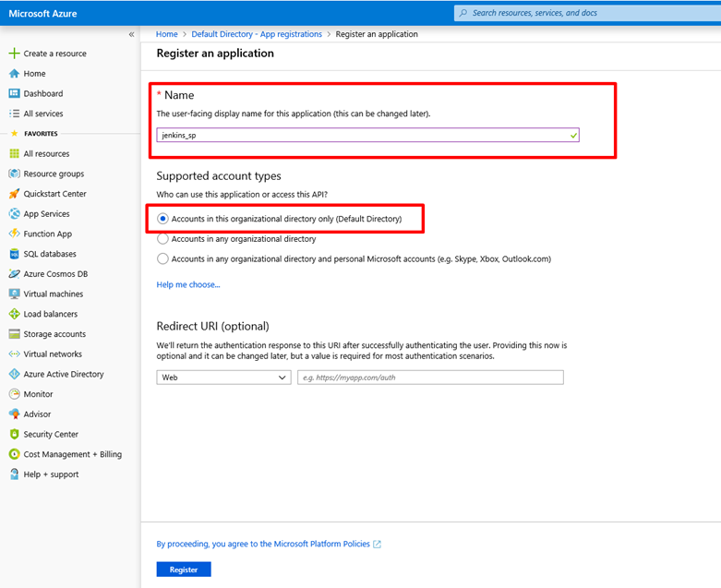
Task: Select the Storage accounts menu entry
Action: [x=54, y=334]
